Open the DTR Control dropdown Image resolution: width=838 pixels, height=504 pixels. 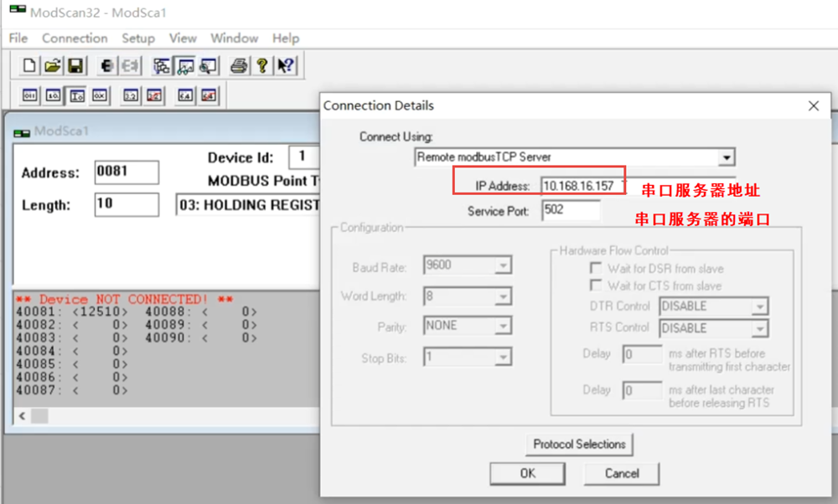pyautogui.click(x=759, y=306)
